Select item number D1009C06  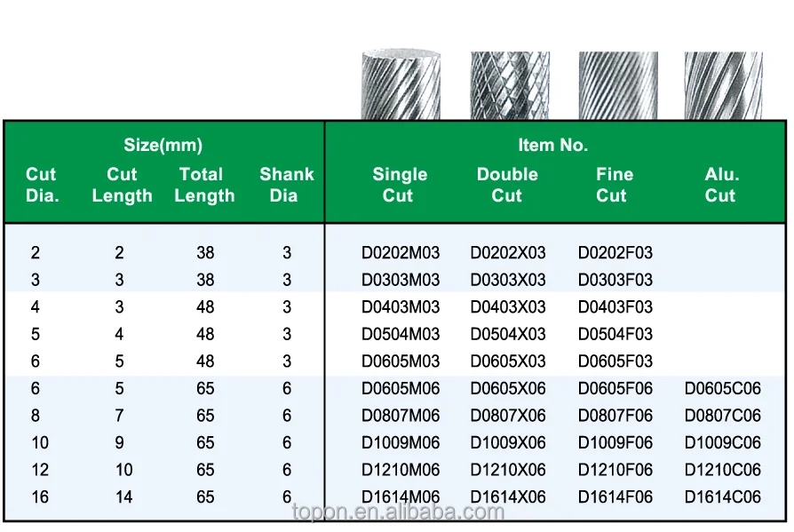(x=723, y=442)
